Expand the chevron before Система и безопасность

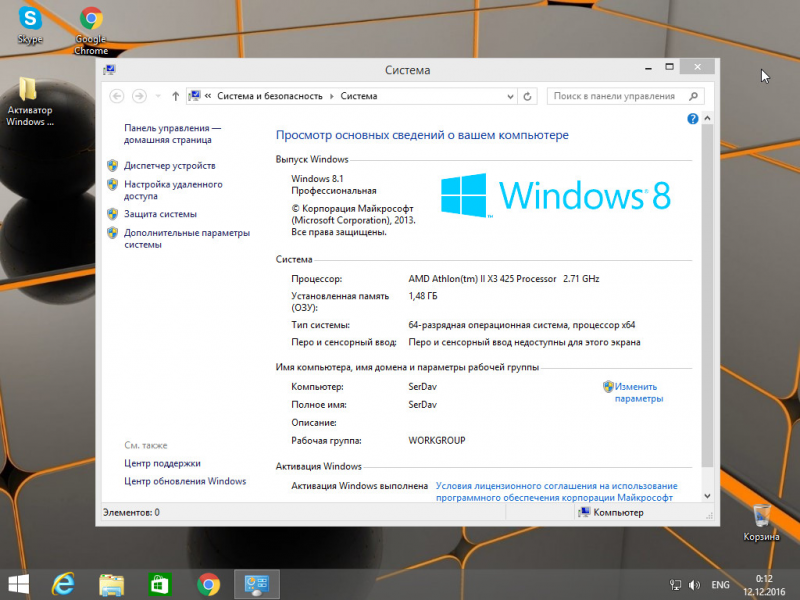click(x=208, y=96)
